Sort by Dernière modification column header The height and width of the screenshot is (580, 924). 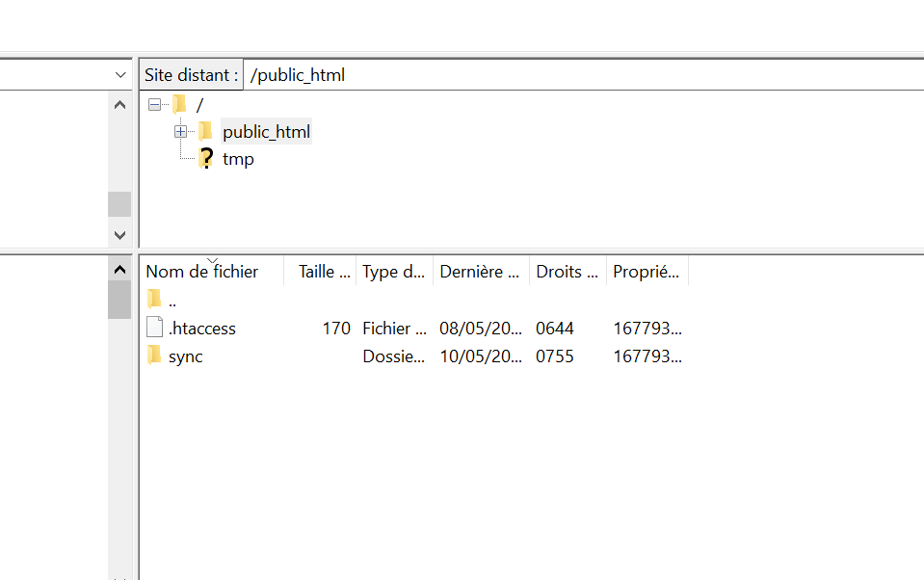tap(479, 273)
